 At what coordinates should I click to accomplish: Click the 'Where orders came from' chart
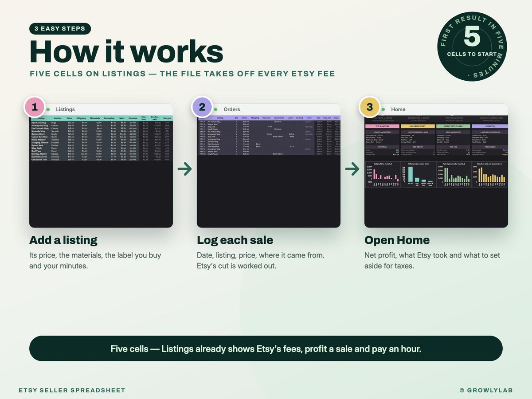(418, 174)
